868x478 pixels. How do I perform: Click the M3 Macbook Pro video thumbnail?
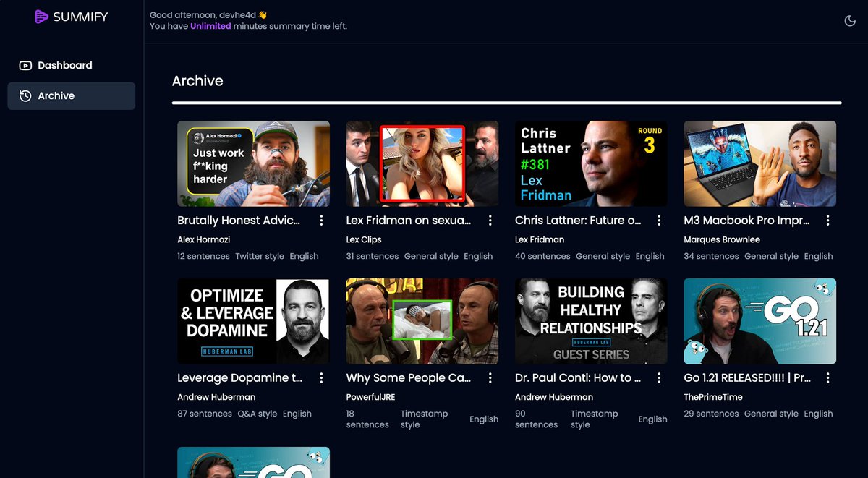click(x=759, y=163)
